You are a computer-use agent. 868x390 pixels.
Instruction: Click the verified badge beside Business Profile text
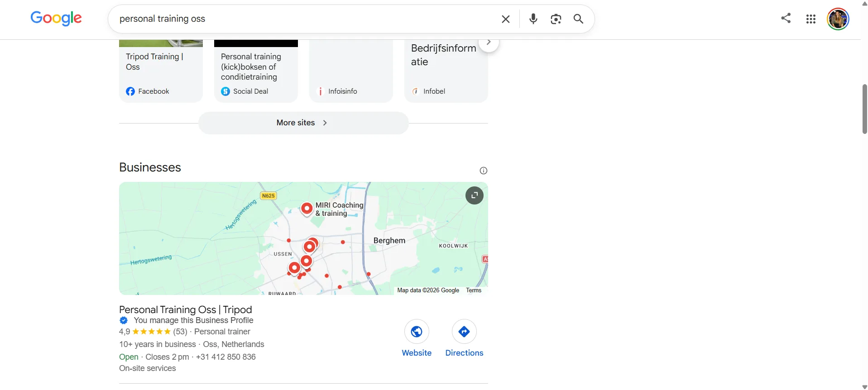tap(124, 320)
